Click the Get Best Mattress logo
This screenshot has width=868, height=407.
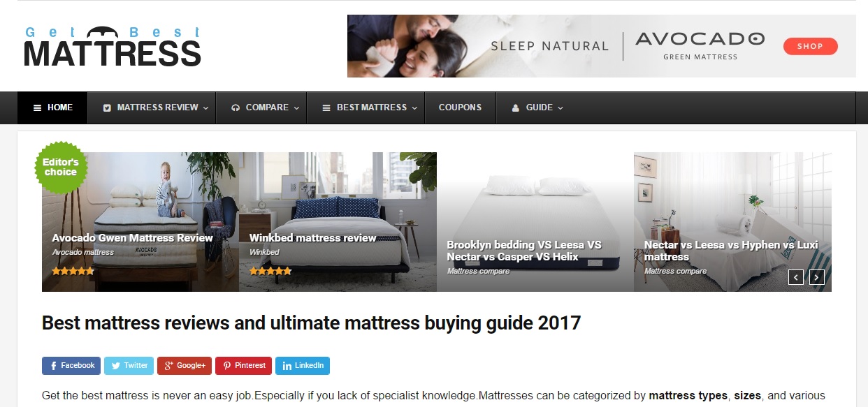(113, 46)
